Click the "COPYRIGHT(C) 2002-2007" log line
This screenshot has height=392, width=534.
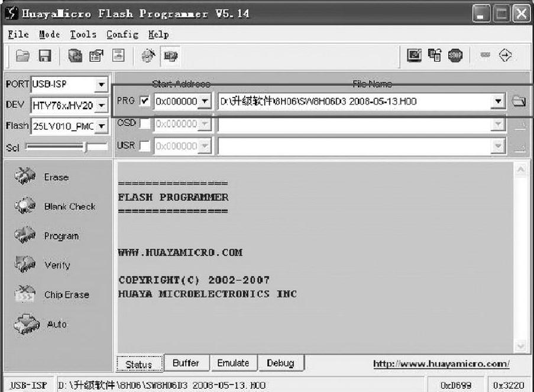[194, 280]
